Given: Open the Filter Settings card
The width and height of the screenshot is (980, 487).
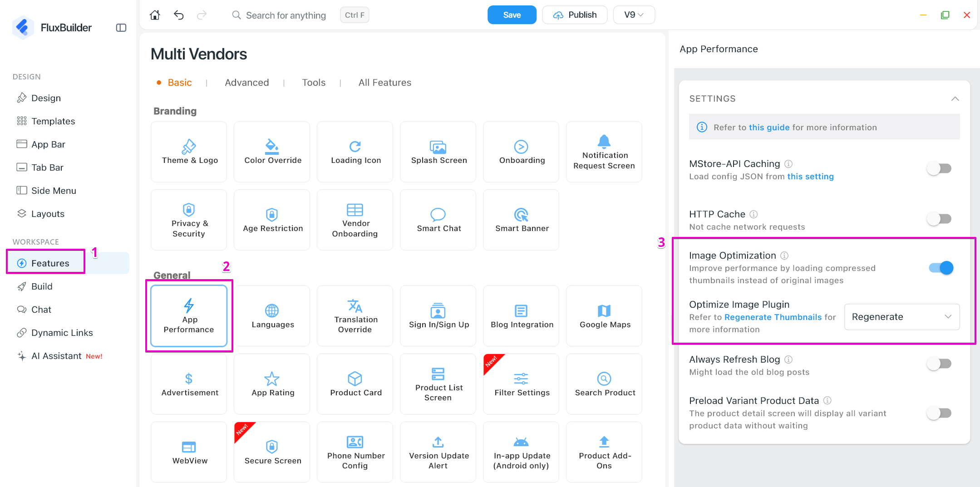Looking at the screenshot, I should 521,384.
